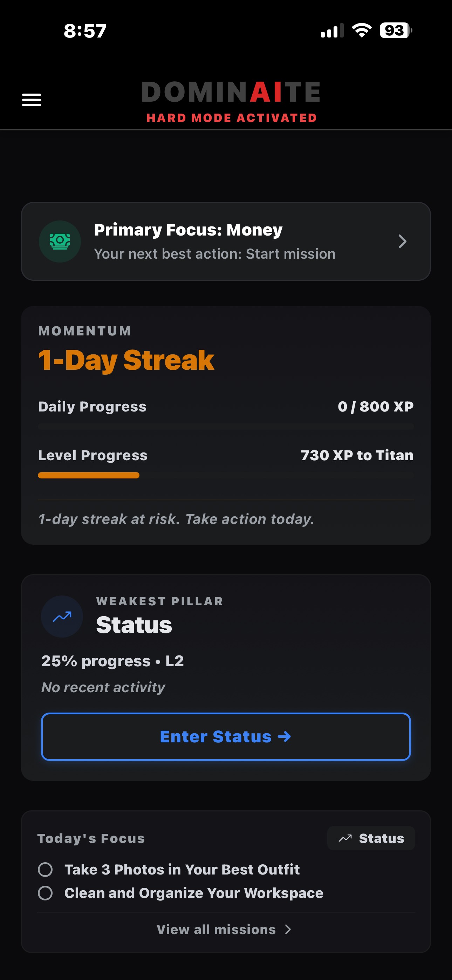
Task: Open the View all missions link
Action: coord(216,930)
